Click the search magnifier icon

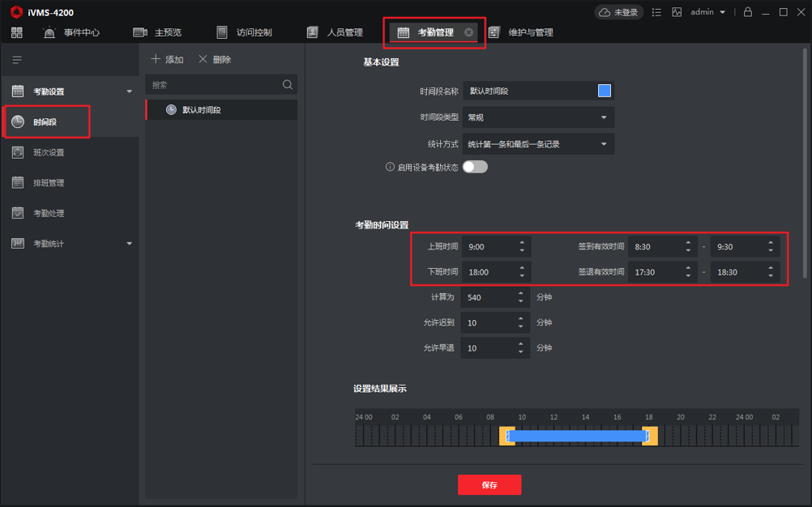pyautogui.click(x=288, y=85)
